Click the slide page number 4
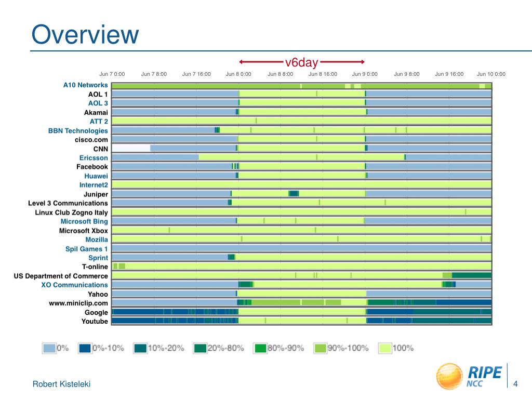Screen dimensions: 532x399 pyautogui.click(x=515, y=384)
